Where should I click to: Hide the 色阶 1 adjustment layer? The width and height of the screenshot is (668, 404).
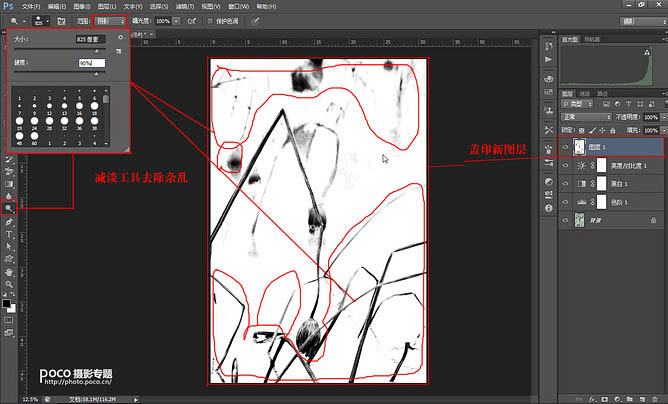coord(565,202)
